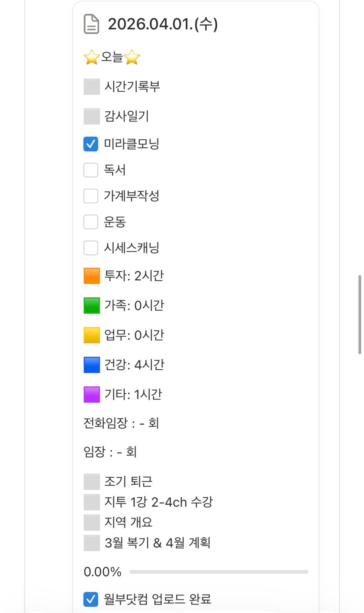Click the gray square next to 조기 퇴근
Image resolution: width=364 pixels, height=613 pixels.
tap(92, 482)
